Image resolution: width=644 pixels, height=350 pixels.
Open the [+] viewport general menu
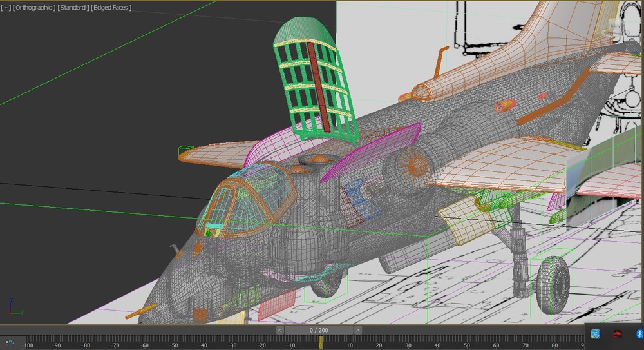pyautogui.click(x=6, y=8)
